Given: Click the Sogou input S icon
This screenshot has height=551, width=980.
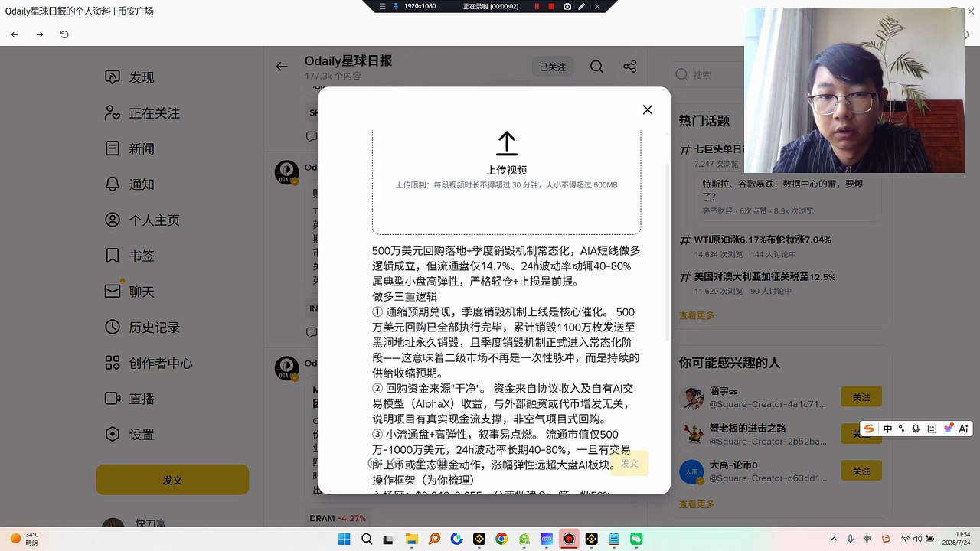Looking at the screenshot, I should tap(869, 429).
